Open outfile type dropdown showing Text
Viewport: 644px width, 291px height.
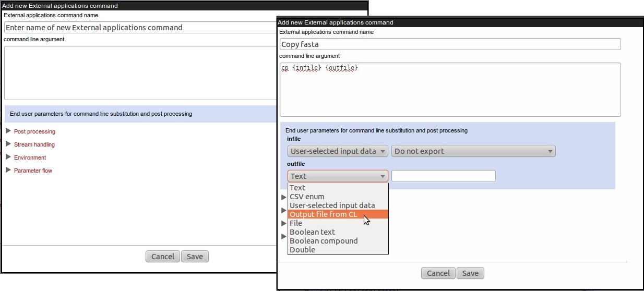pos(338,176)
